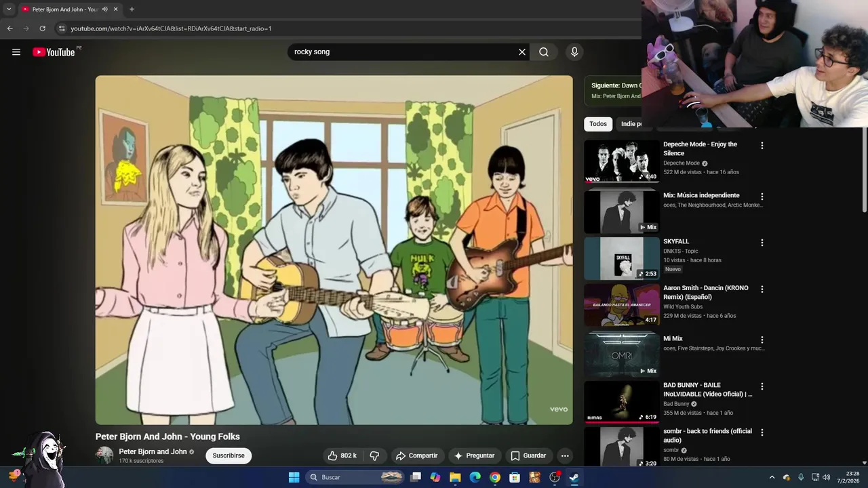
Task: Open Task View from the taskbar
Action: click(x=416, y=477)
